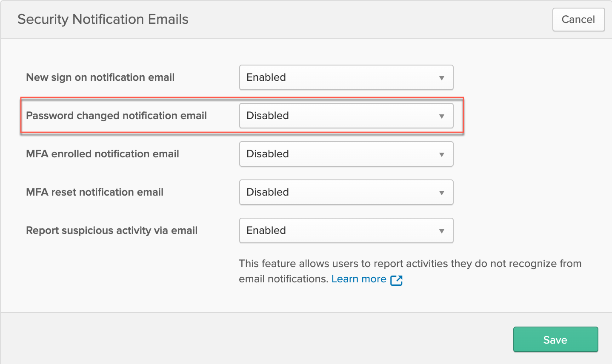612x364 pixels.
Task: Click the MFA reset notification email label
Action: click(x=95, y=192)
